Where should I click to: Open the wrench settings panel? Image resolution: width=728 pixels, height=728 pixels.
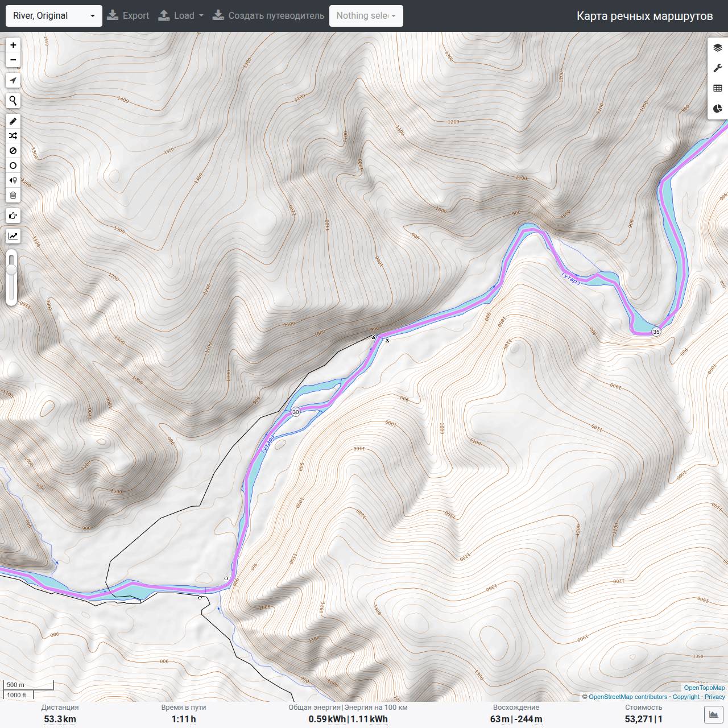pos(718,68)
